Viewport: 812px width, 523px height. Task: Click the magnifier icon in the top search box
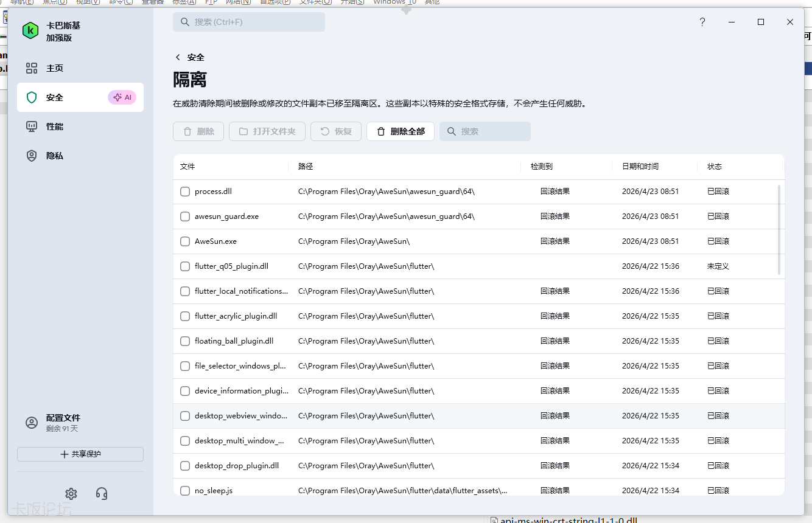[x=185, y=22]
